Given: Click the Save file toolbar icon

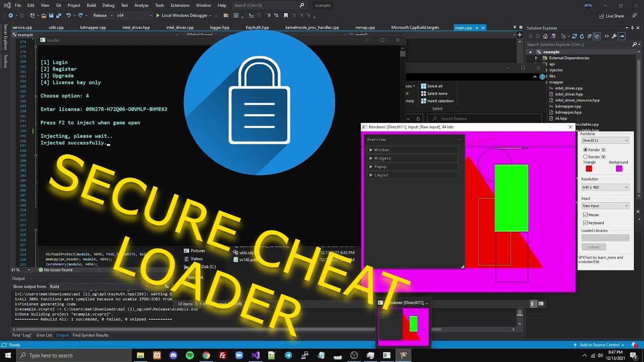Looking at the screenshot, I should 51,16.
